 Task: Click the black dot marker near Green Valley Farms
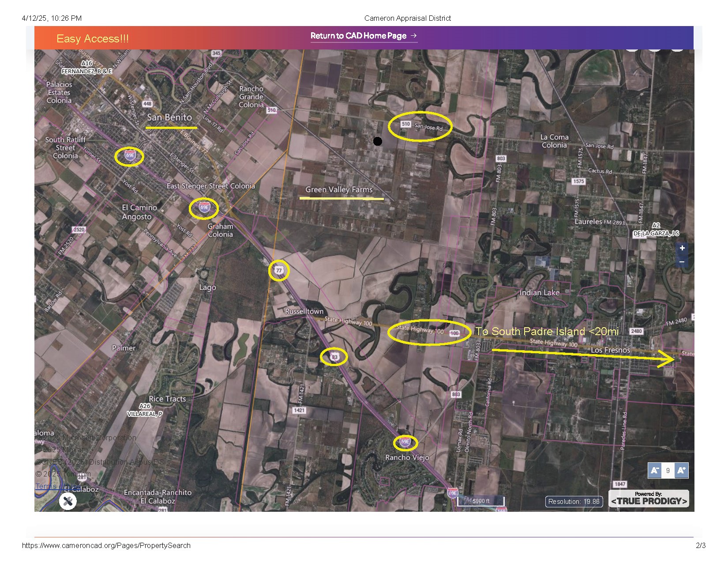(x=378, y=141)
